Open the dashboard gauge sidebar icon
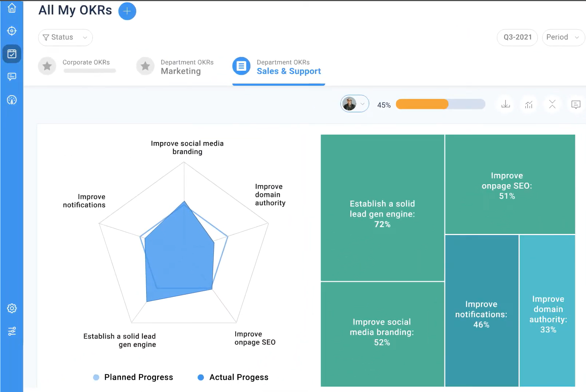 12,100
